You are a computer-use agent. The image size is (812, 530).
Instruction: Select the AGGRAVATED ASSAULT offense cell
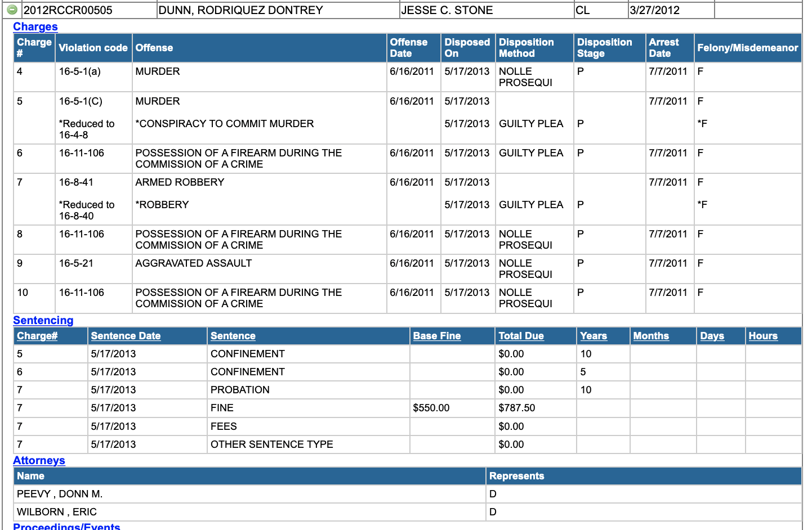(260, 269)
